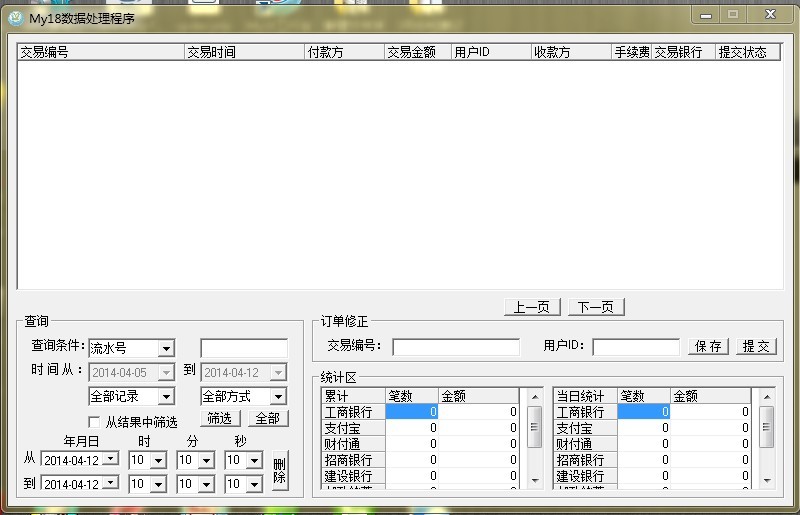
Task: Expand the 到 2014-04-12 disabled date picker
Action: [278, 373]
